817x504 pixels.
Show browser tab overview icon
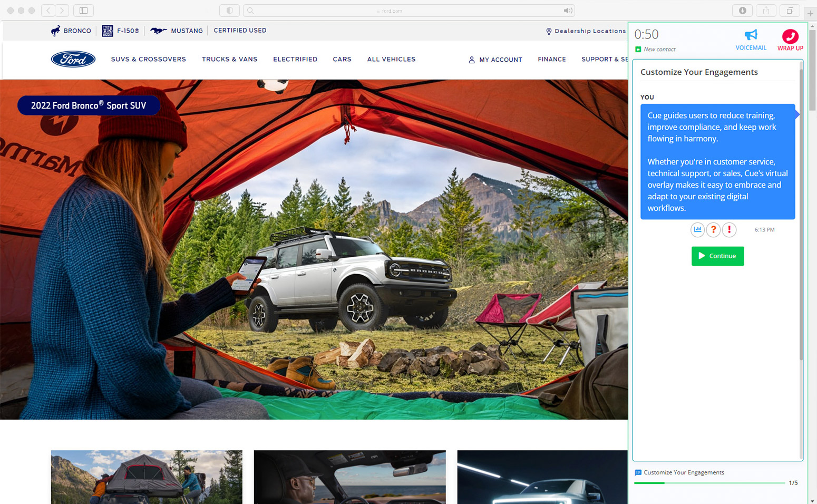790,11
